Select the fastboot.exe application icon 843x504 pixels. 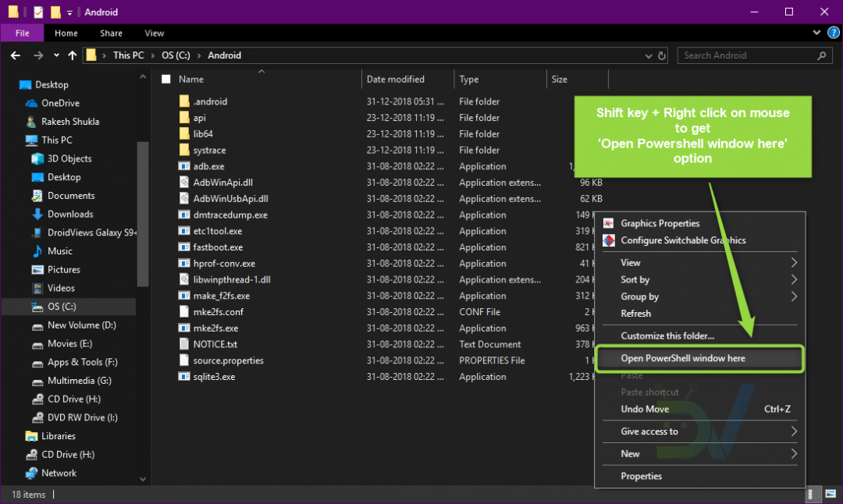(184, 247)
